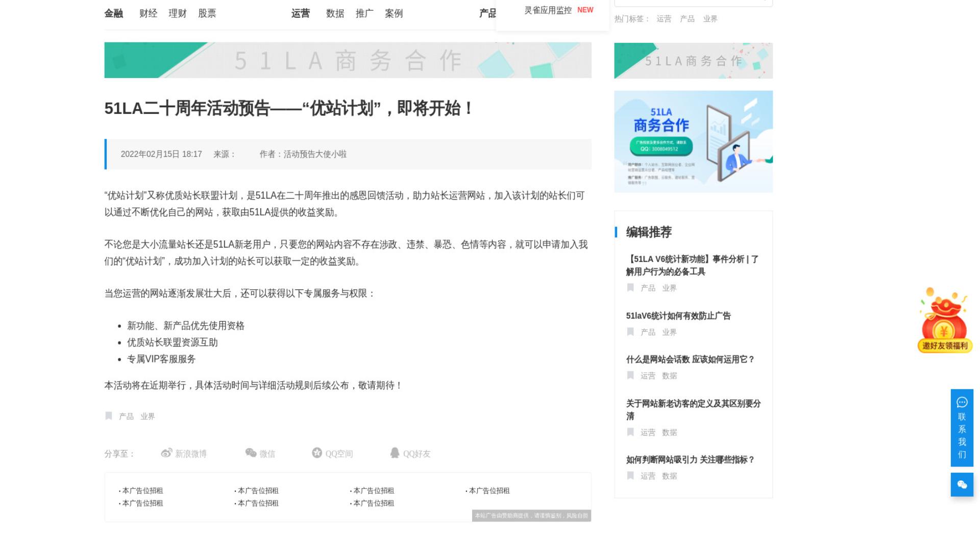Click 数据 tag under 如何判断网站吸引力
The height and width of the screenshot is (536, 980).
click(x=669, y=476)
